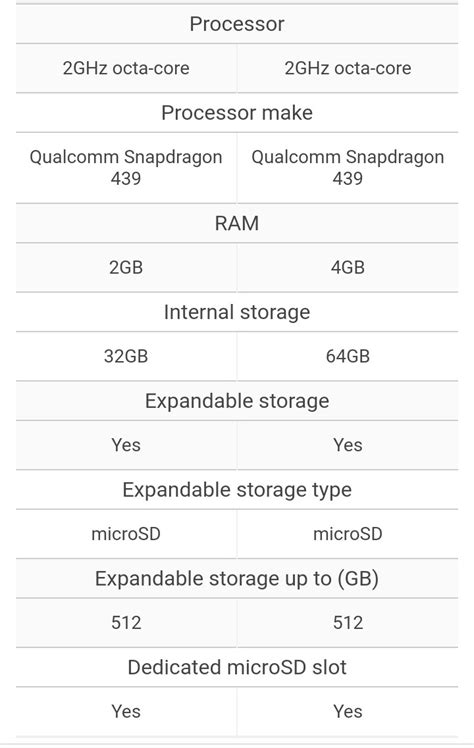The height and width of the screenshot is (748, 474).
Task: Select the Processor header row
Action: (x=237, y=24)
